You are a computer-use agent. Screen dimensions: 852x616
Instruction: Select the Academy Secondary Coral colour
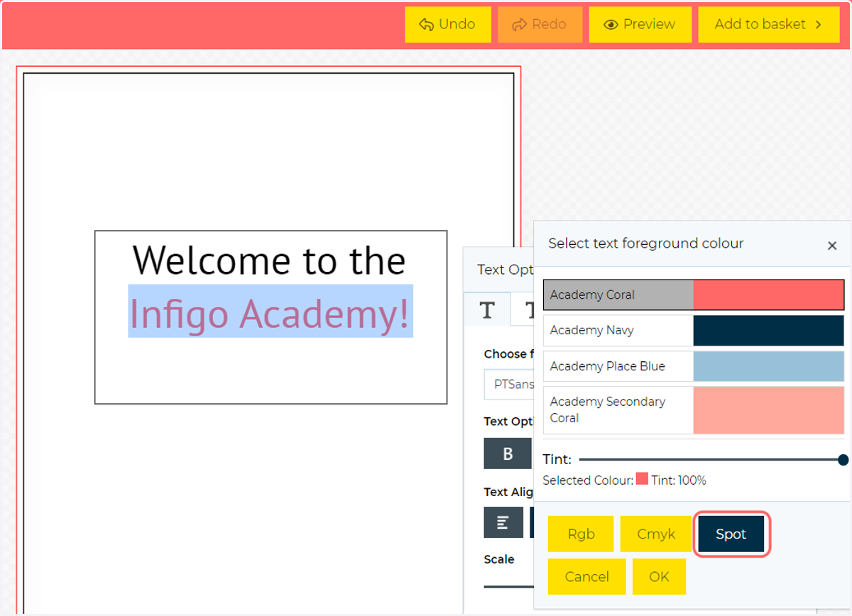click(x=694, y=410)
